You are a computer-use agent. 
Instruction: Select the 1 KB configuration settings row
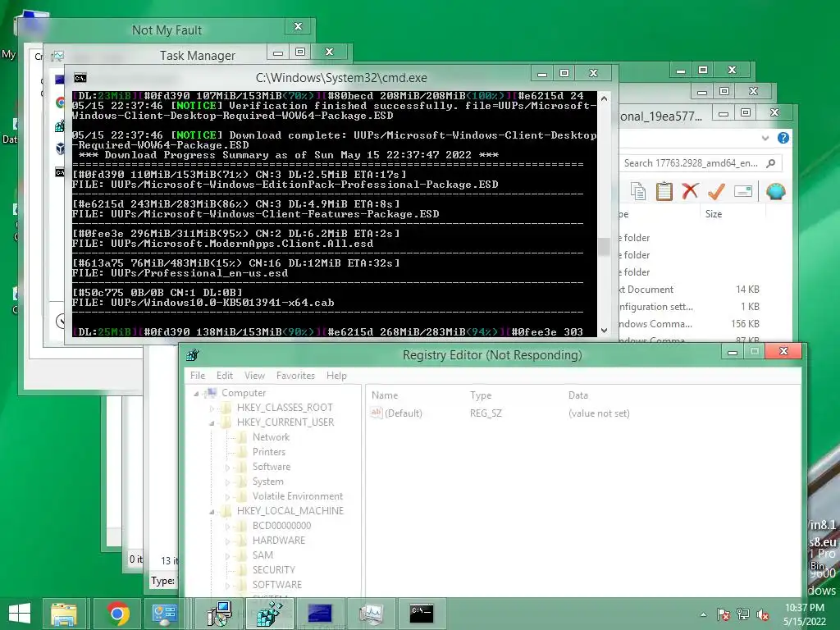[690, 307]
